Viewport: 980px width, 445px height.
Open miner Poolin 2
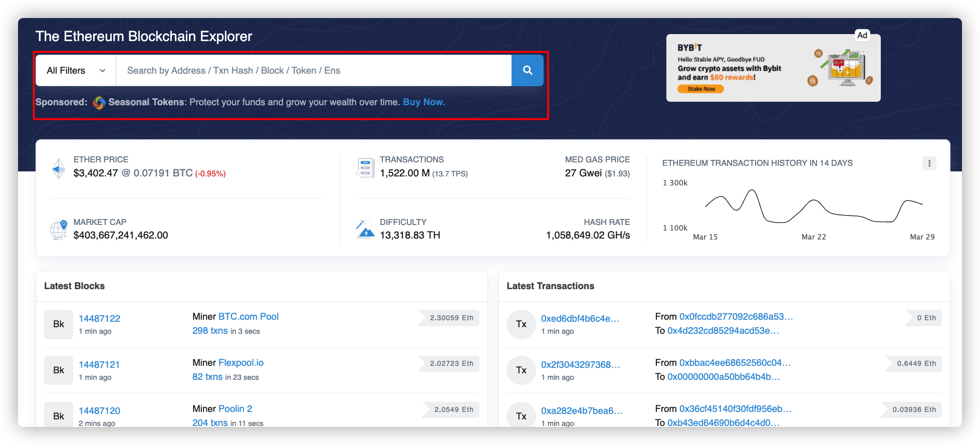coord(235,408)
